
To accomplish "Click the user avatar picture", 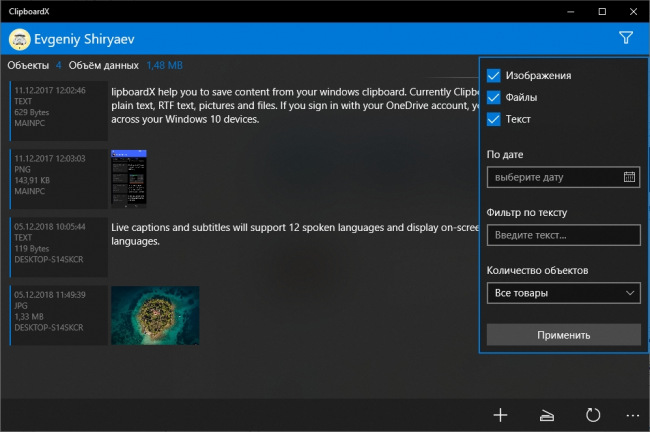I will 19,39.
